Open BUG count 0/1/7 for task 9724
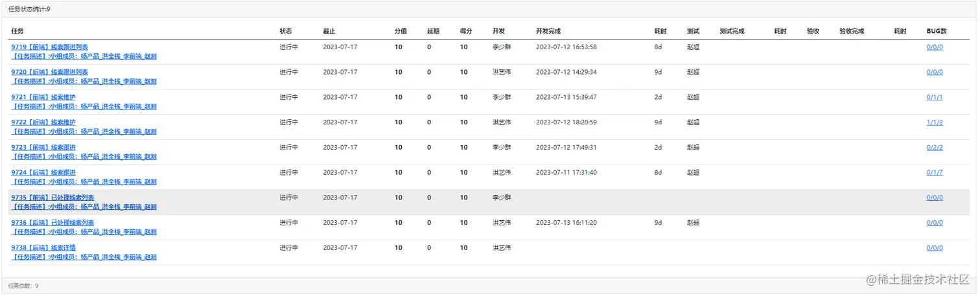Image resolution: width=980 pixels, height=296 pixels. [935, 173]
